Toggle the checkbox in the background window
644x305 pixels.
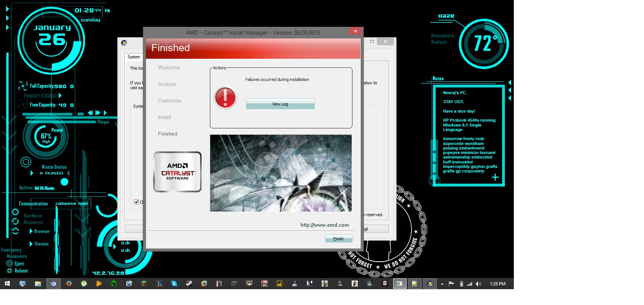pos(137,202)
